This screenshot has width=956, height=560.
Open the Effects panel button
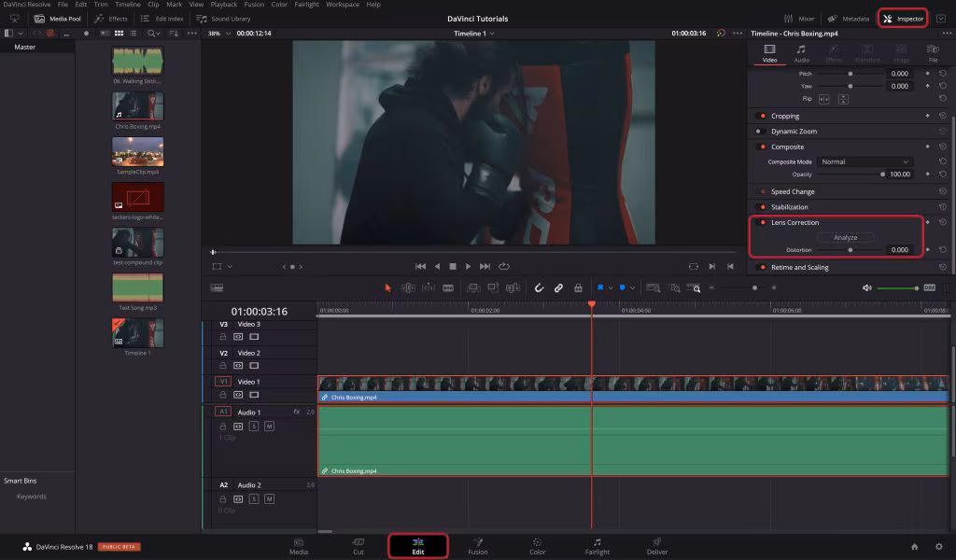pos(111,19)
